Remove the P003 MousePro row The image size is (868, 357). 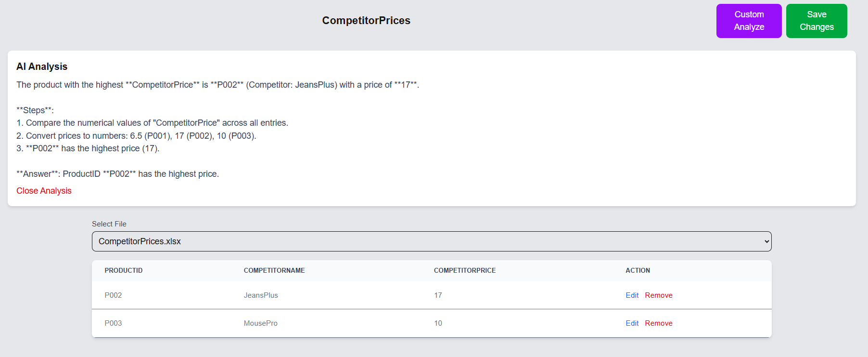[x=658, y=323]
